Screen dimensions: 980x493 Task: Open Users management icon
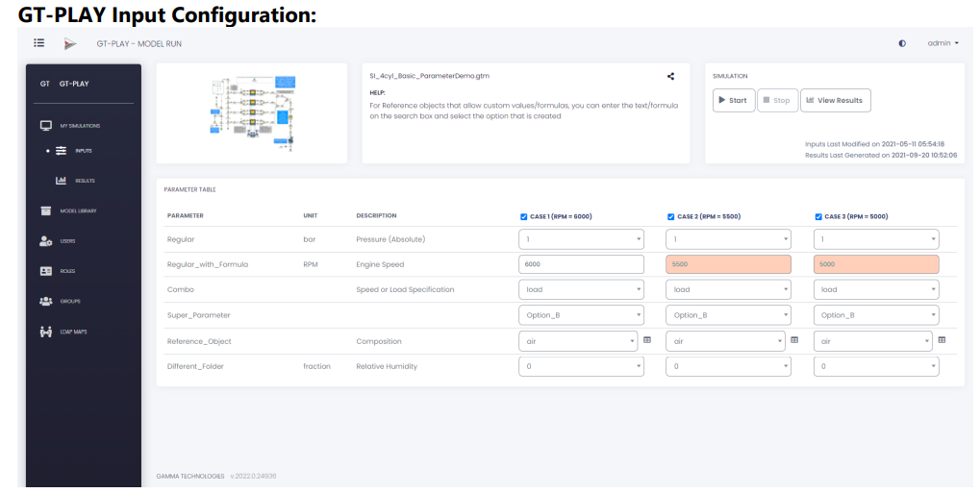click(x=45, y=240)
